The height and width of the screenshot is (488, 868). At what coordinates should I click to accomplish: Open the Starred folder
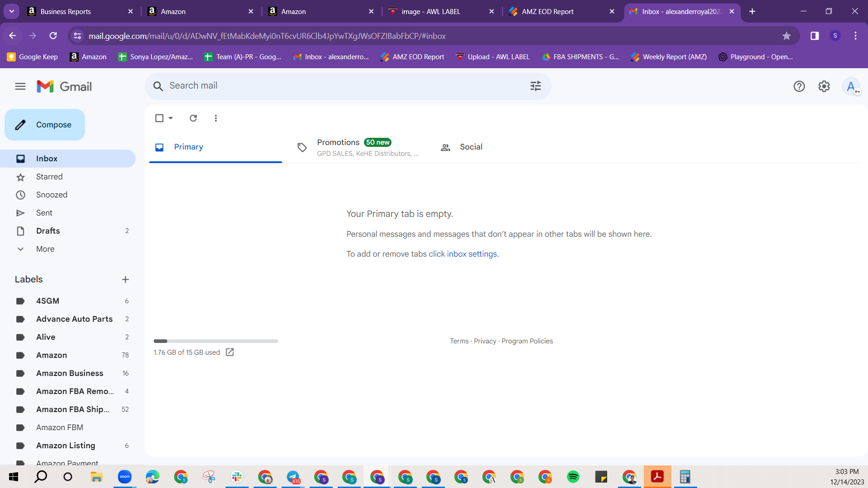pyautogui.click(x=68, y=177)
